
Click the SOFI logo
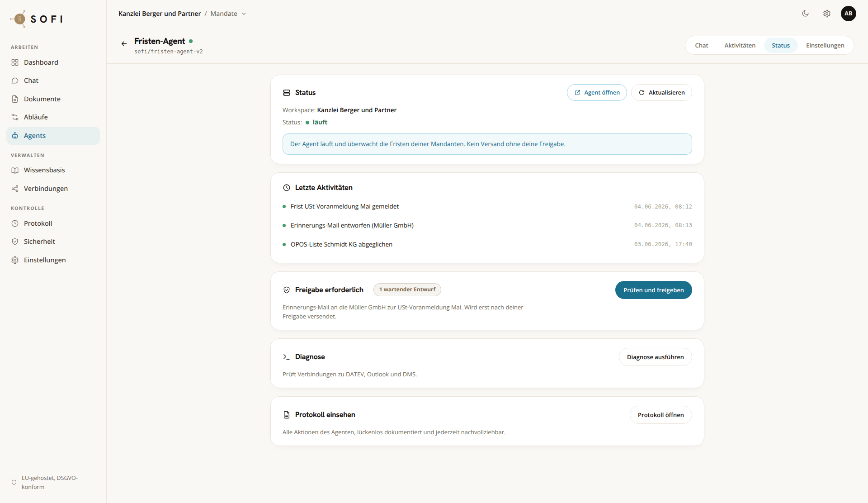tap(36, 19)
